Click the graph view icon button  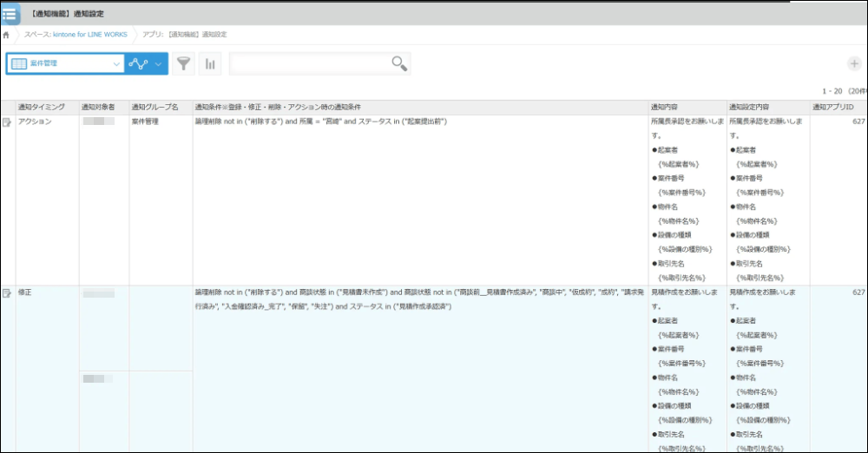(137, 63)
